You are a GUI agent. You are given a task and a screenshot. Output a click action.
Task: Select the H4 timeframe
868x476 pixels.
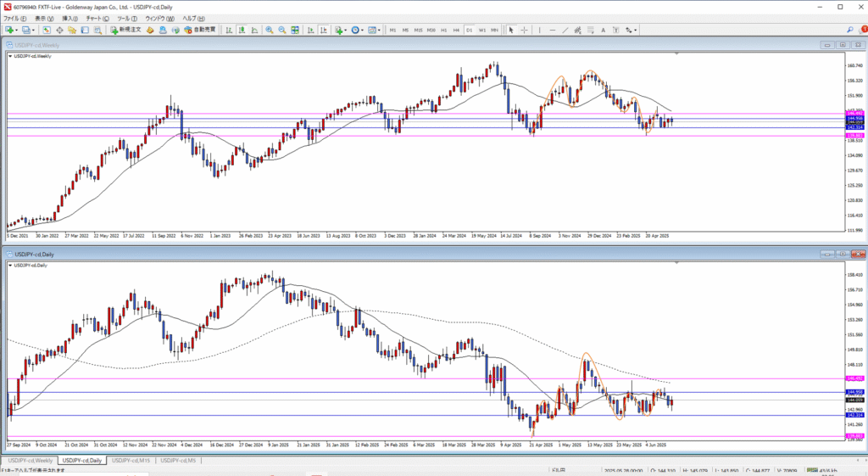point(456,30)
